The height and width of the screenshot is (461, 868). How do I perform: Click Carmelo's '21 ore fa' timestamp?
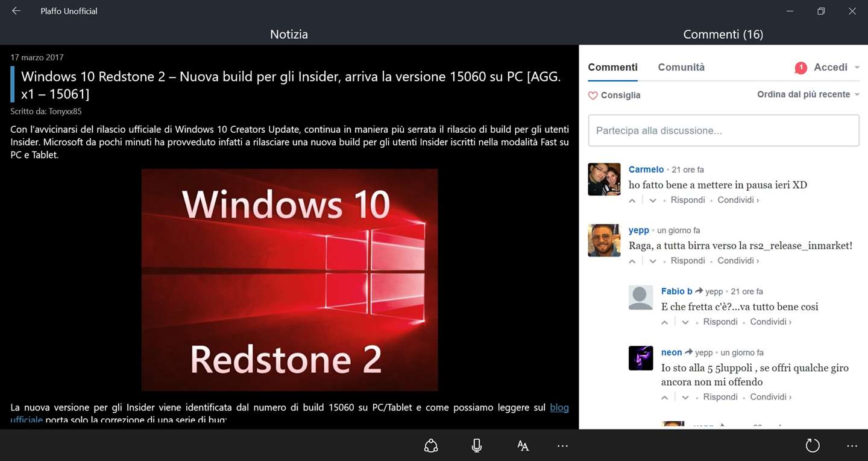point(688,170)
